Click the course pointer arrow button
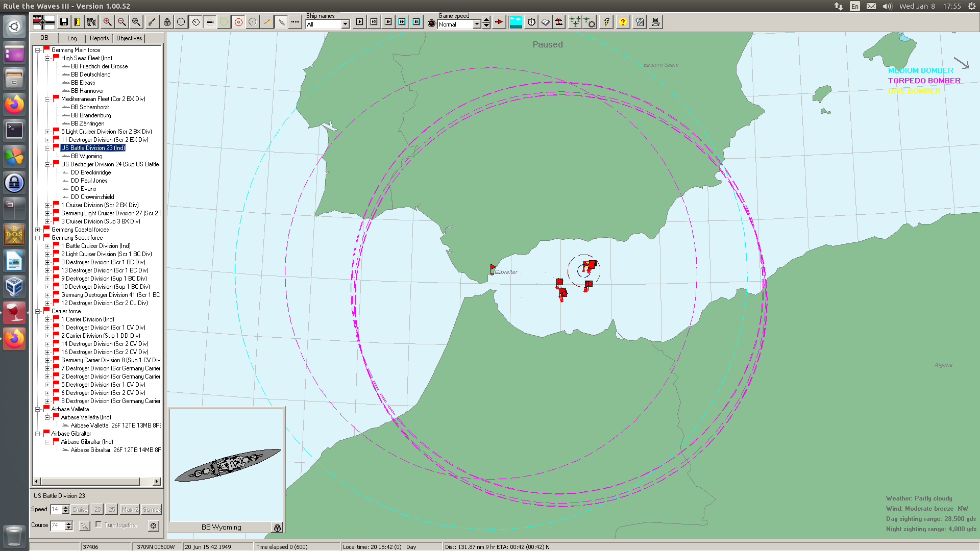Viewport: 980px width, 551px height. point(85,525)
